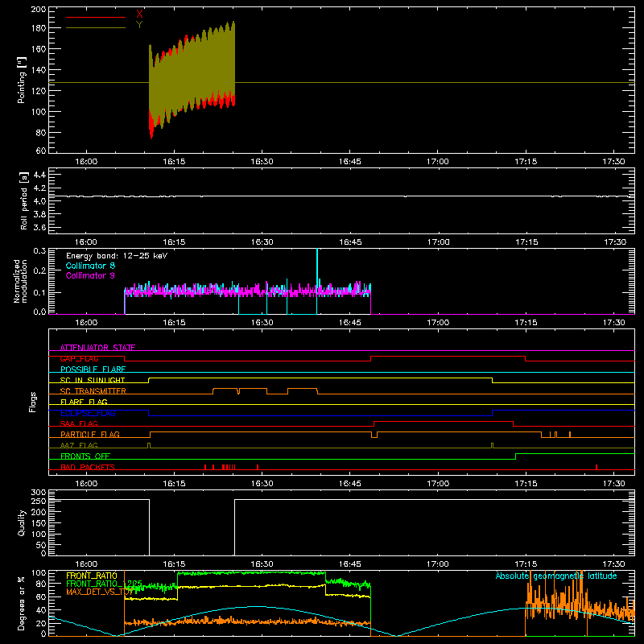Click the 16:45 label under modulation plot

350,323
